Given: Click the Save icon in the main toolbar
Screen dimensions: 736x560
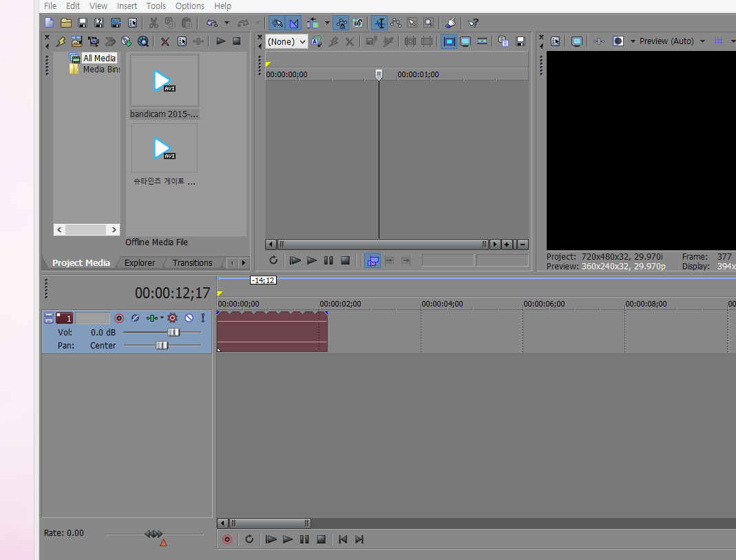Looking at the screenshot, I should click(x=83, y=23).
